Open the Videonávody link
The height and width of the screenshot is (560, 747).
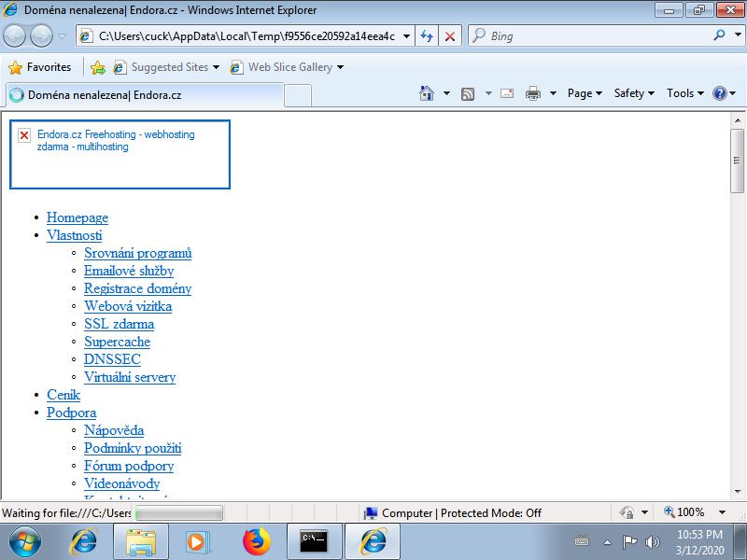(122, 483)
